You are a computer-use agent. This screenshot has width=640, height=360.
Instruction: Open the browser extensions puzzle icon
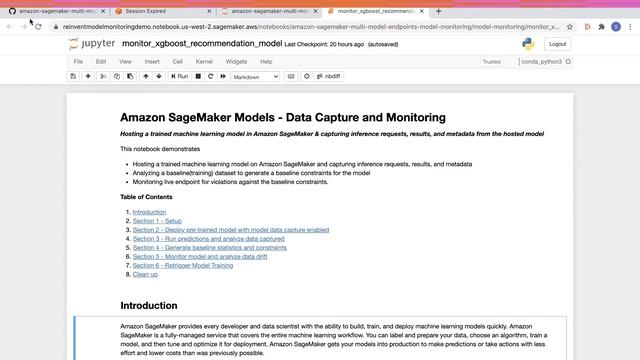click(x=602, y=27)
